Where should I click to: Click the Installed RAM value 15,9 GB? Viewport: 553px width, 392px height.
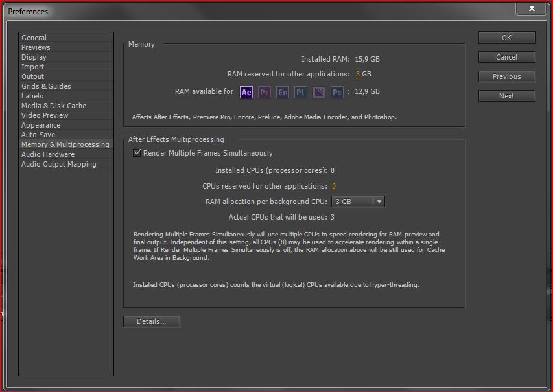pos(367,59)
